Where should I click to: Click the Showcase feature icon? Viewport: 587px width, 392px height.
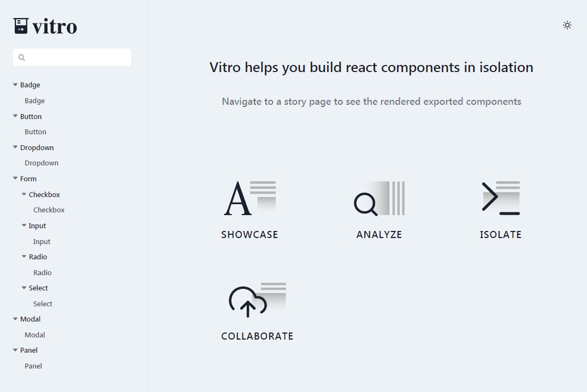click(250, 198)
